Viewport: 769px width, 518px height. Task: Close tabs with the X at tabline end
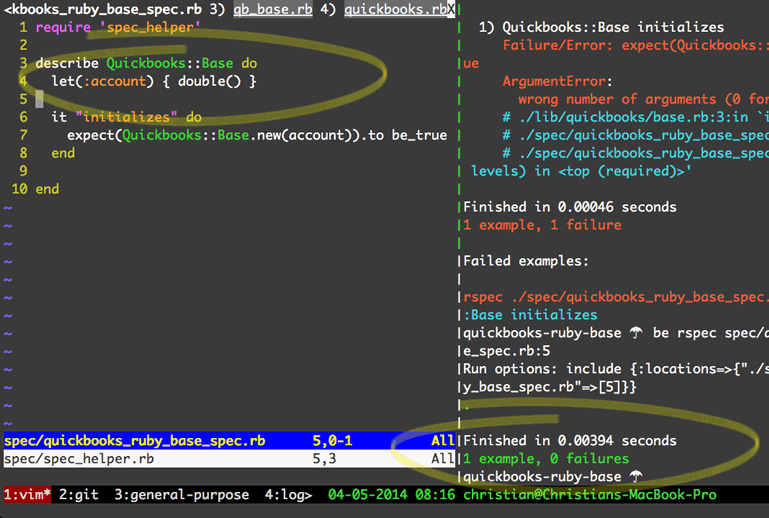(451, 9)
